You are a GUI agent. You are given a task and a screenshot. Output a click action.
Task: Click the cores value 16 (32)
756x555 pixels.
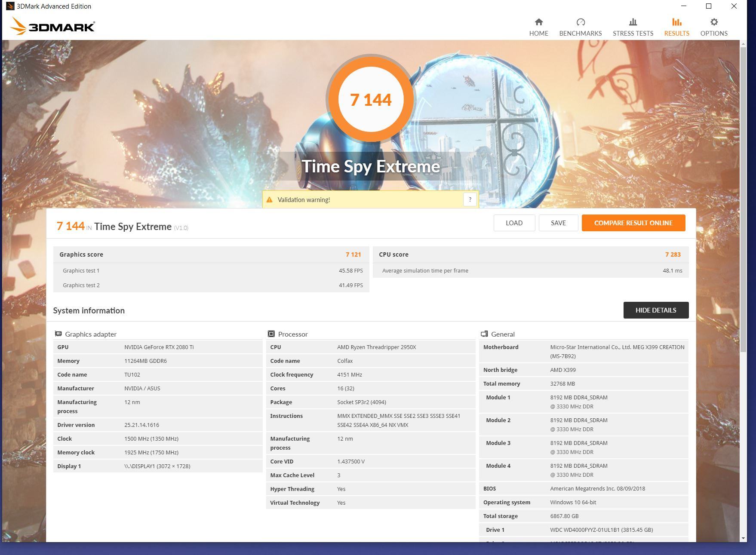click(x=346, y=388)
